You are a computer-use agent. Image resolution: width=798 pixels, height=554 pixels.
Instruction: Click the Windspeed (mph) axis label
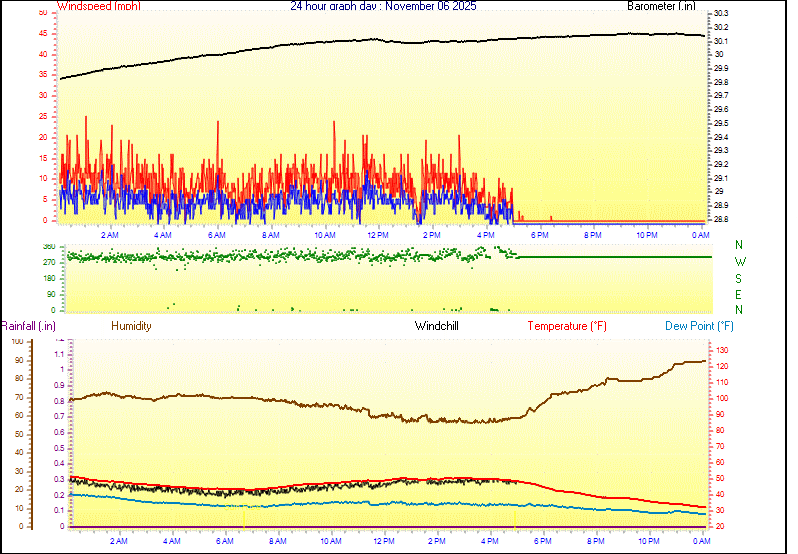(99, 6)
